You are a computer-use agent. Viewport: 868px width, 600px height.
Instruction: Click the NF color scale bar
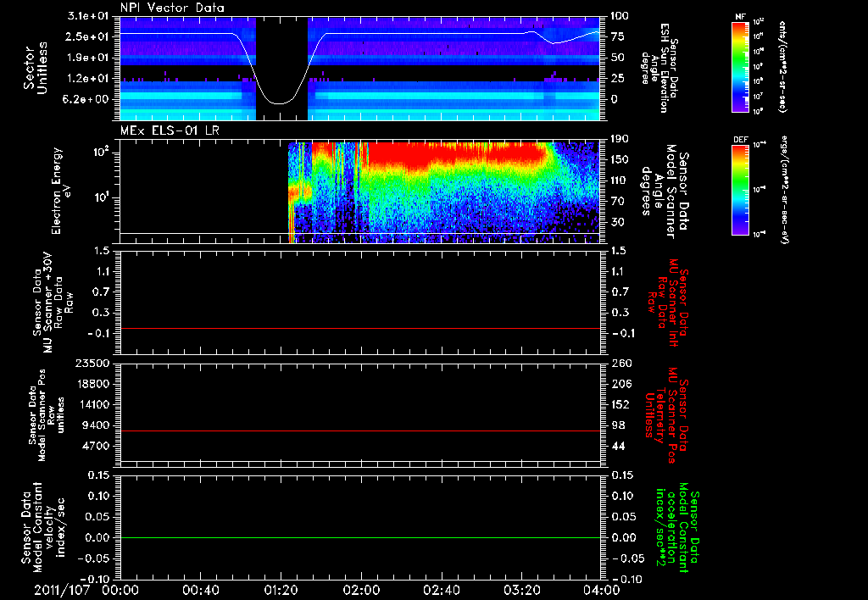(x=741, y=66)
